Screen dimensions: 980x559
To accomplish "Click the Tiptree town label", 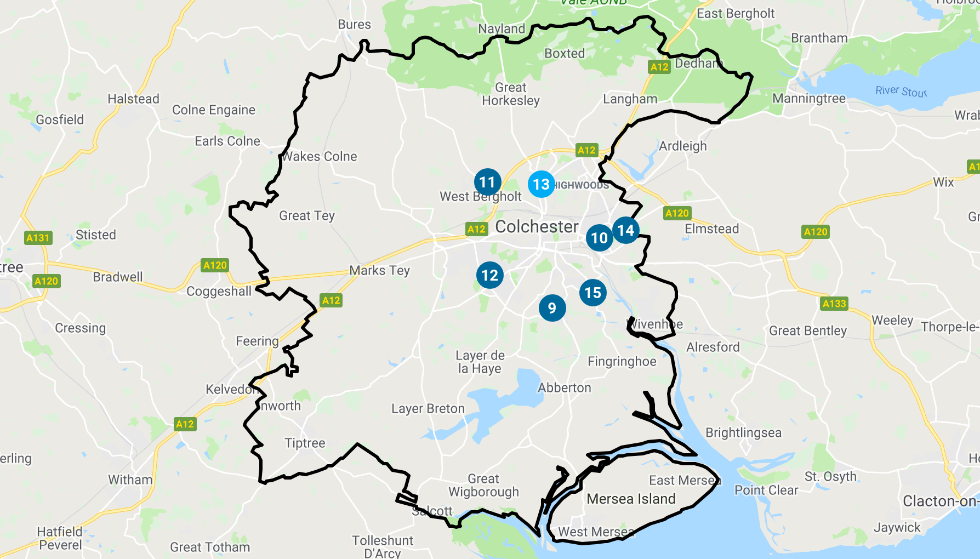I will [305, 443].
